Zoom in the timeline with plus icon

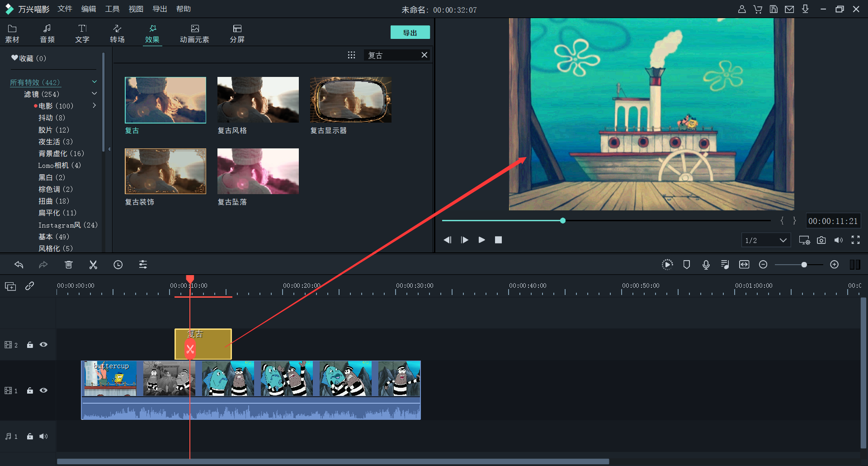pyautogui.click(x=835, y=265)
